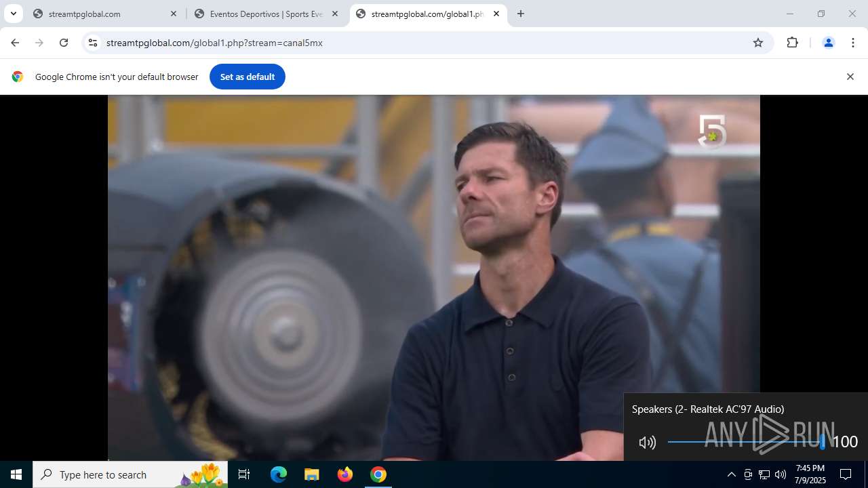
Task: Open the tab search dropdown arrow
Action: click(x=13, y=14)
